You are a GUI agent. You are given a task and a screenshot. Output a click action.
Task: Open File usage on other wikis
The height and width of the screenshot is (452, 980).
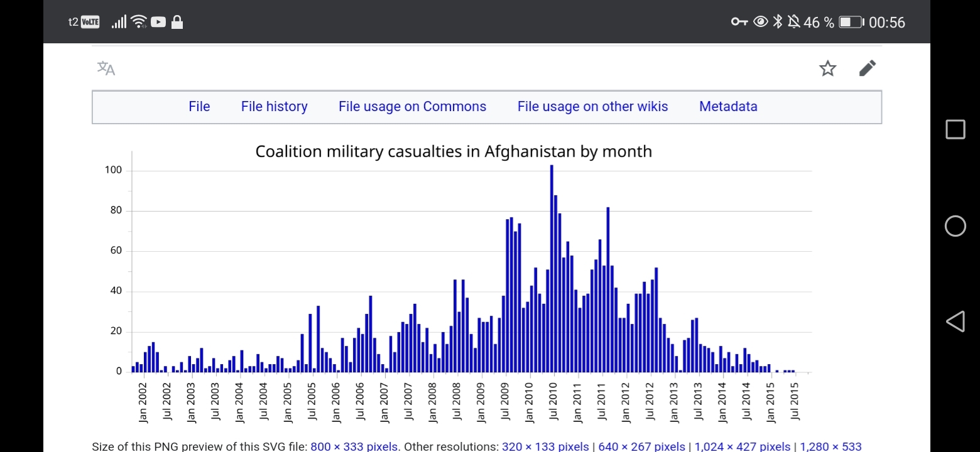click(592, 107)
